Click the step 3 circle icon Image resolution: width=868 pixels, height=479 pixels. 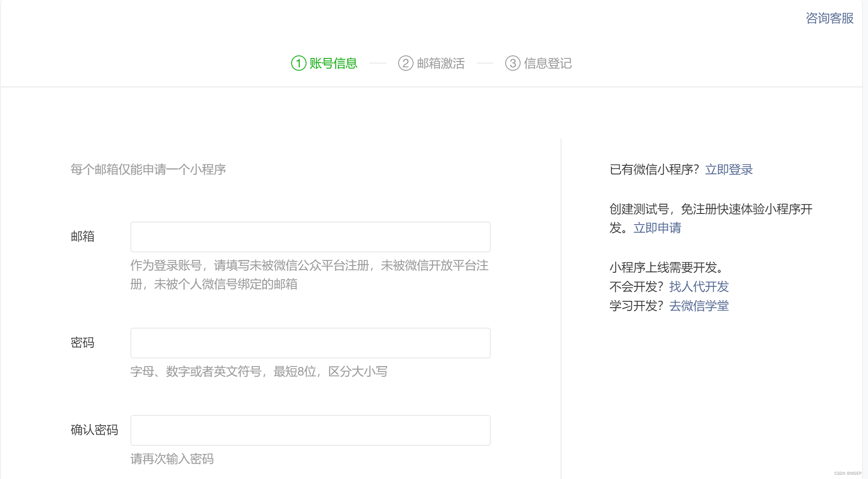tap(512, 63)
